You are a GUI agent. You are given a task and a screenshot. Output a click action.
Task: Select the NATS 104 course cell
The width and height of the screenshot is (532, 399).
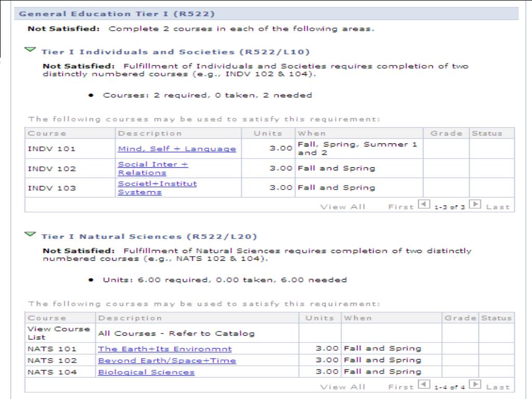60,372
